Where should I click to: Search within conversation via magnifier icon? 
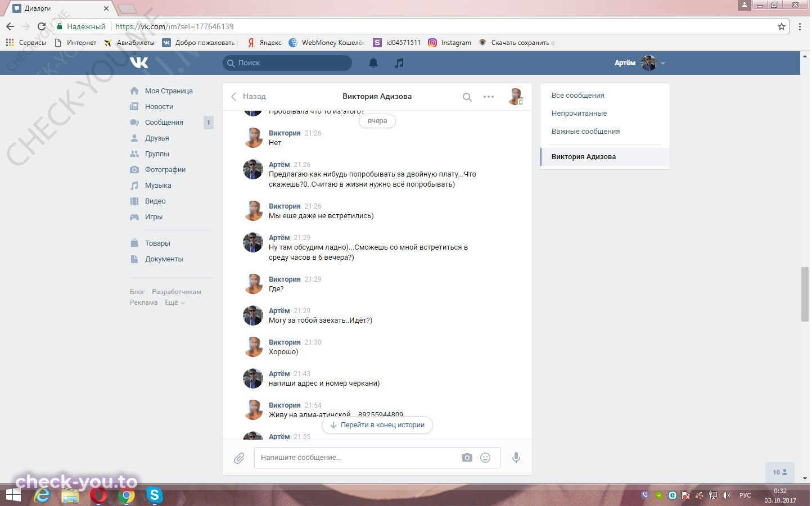(467, 97)
